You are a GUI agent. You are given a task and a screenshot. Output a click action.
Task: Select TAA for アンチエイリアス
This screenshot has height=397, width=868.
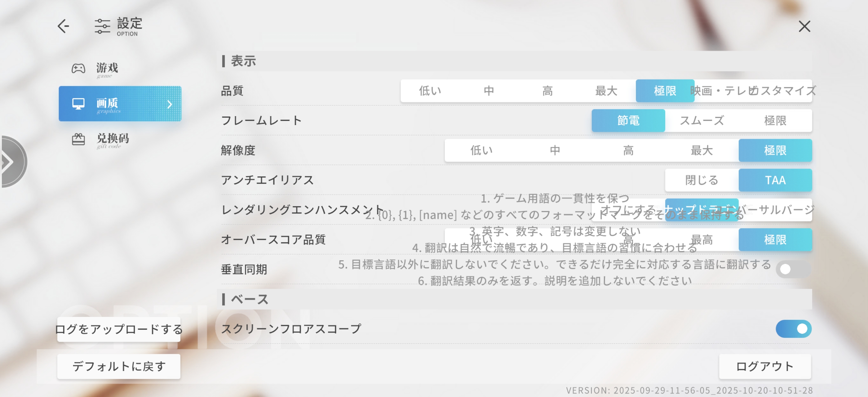tap(775, 180)
